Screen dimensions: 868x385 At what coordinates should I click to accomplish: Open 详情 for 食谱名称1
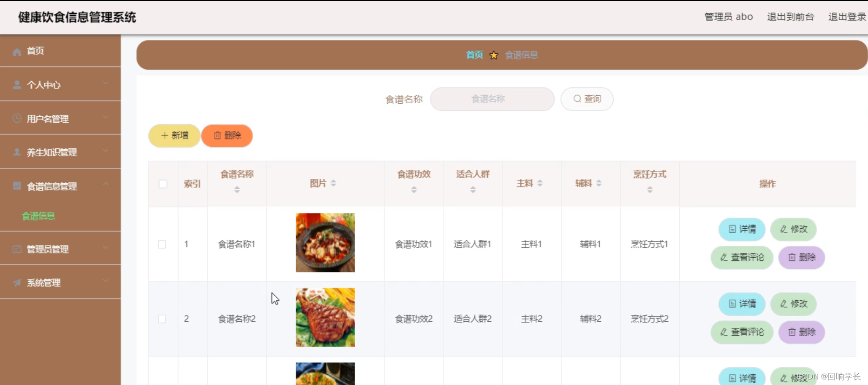[742, 229]
